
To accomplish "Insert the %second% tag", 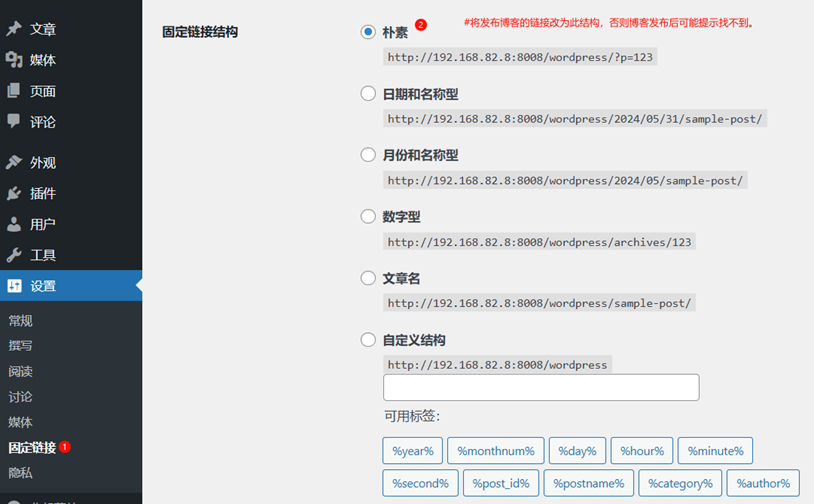I will [x=420, y=483].
